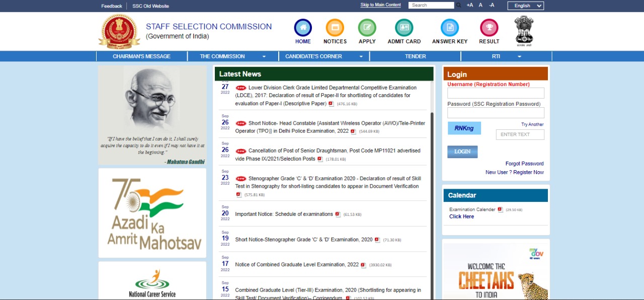The width and height of the screenshot is (644, 300).
Task: Expand the Candidate's Corner menu
Action: [x=324, y=56]
